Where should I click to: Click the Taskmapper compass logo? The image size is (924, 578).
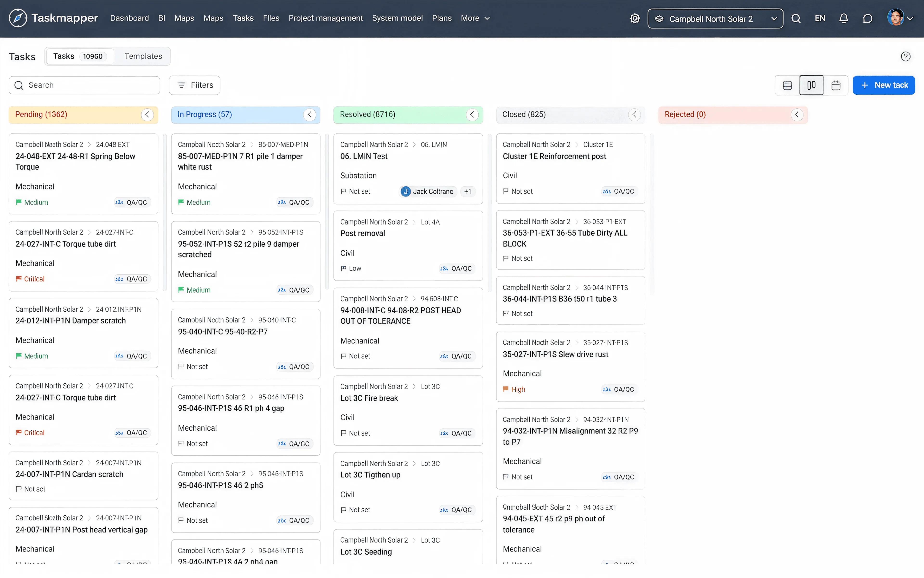click(18, 18)
